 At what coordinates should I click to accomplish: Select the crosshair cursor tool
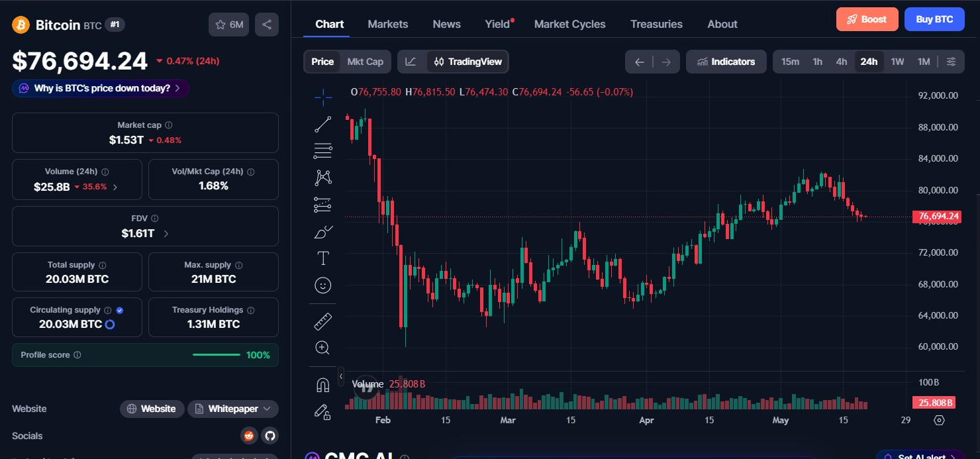point(323,97)
